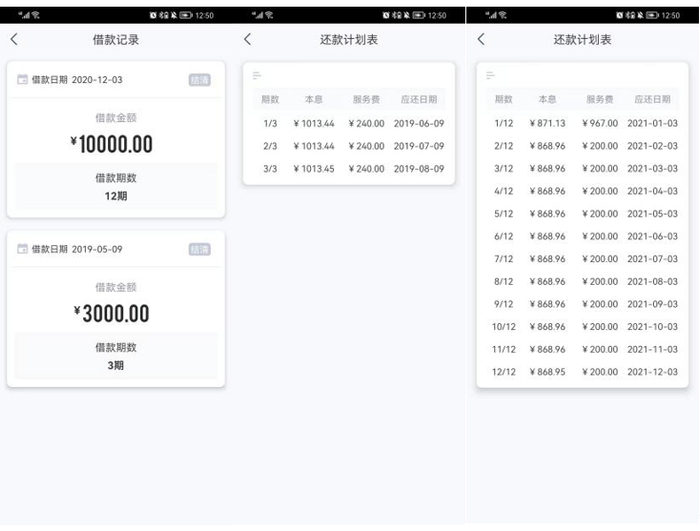Select due date 2021-03-03
This screenshot has height=531, width=700.
pos(652,168)
